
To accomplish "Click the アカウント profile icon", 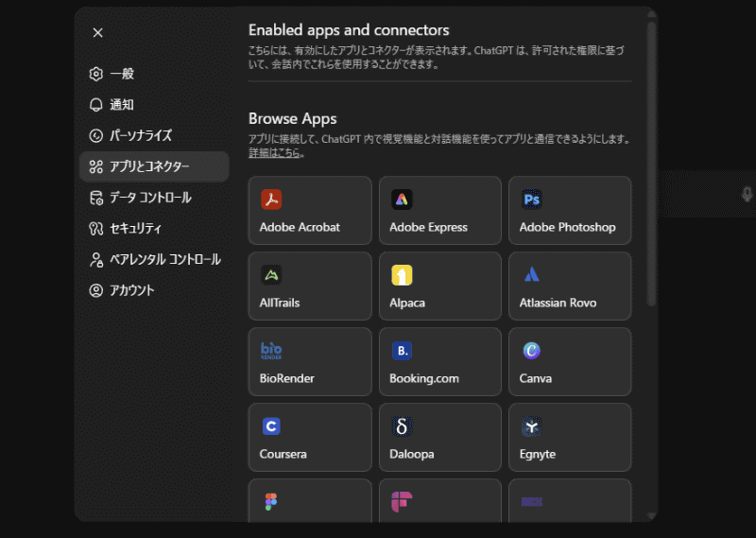I will coord(96,290).
